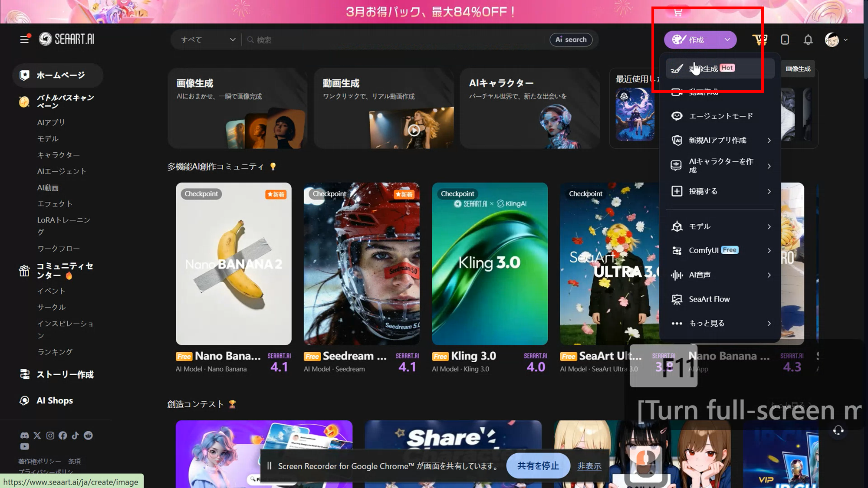Click the Discord social icon

pyautogui.click(x=25, y=435)
